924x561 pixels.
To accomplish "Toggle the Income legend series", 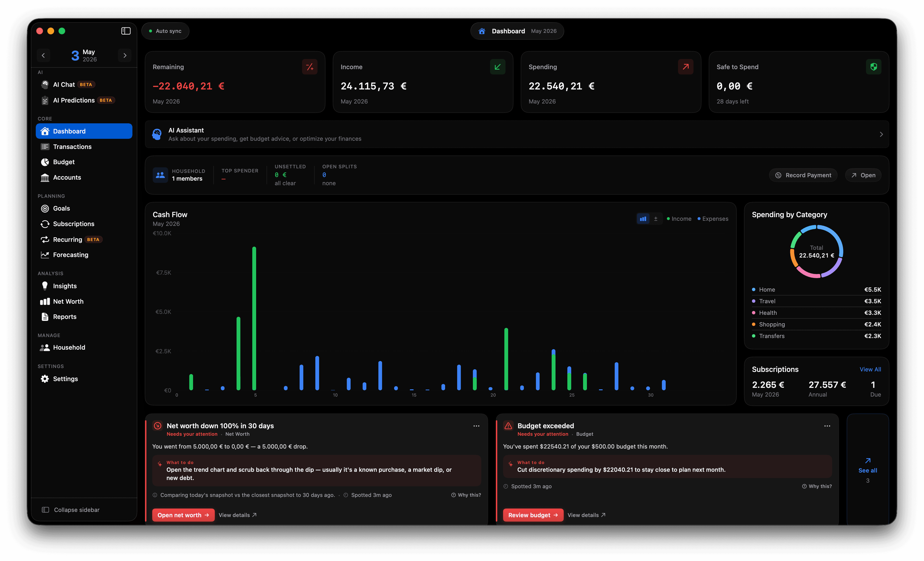I will [x=679, y=219].
